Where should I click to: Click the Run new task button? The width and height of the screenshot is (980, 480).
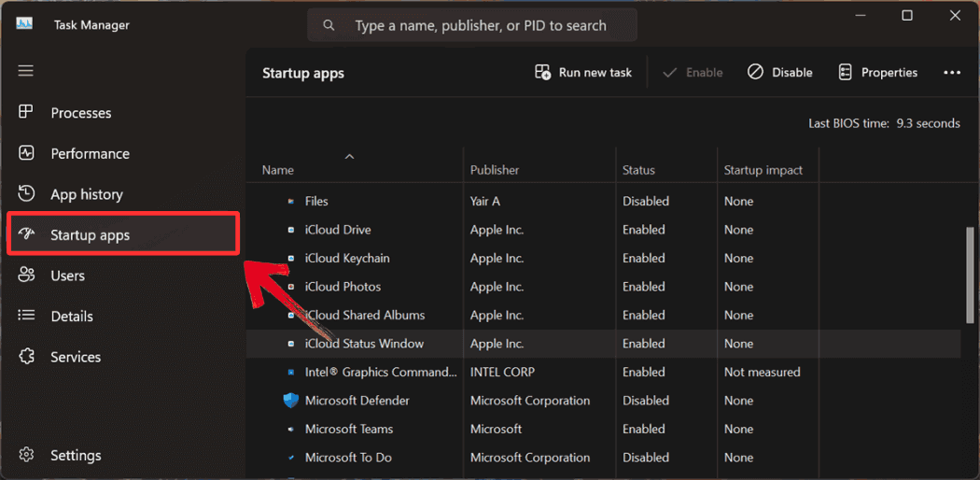[583, 73]
